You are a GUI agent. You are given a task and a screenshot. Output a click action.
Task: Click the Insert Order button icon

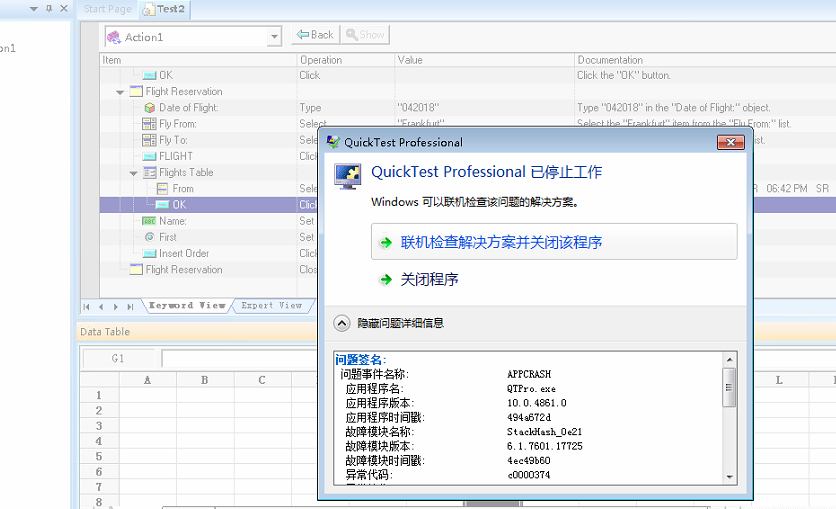point(150,254)
